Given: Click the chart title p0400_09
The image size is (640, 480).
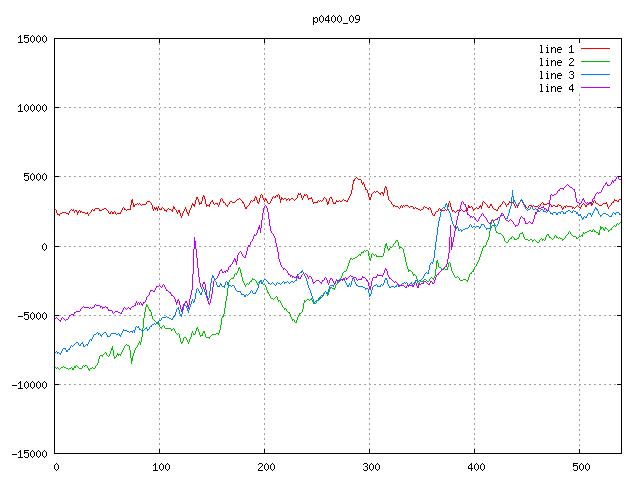Looking at the screenshot, I should pos(336,20).
